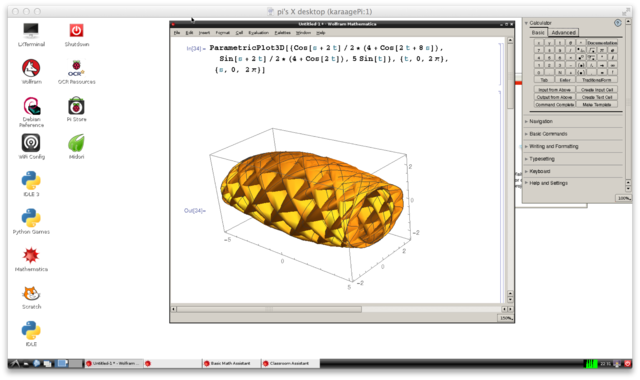Open the palette 100% magnification dropdown
This screenshot has width=640, height=380.
click(x=624, y=198)
